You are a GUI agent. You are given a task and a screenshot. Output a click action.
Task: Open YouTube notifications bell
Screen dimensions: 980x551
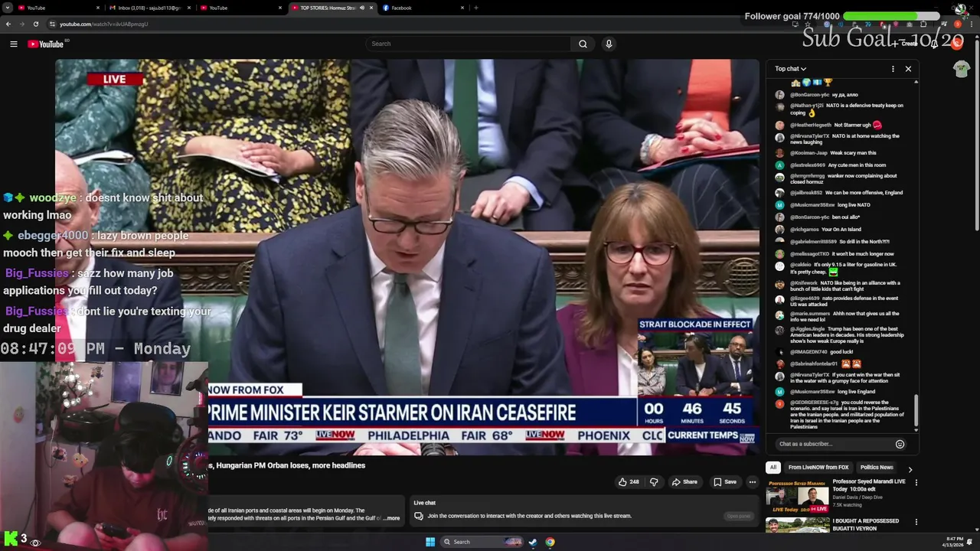[934, 44]
